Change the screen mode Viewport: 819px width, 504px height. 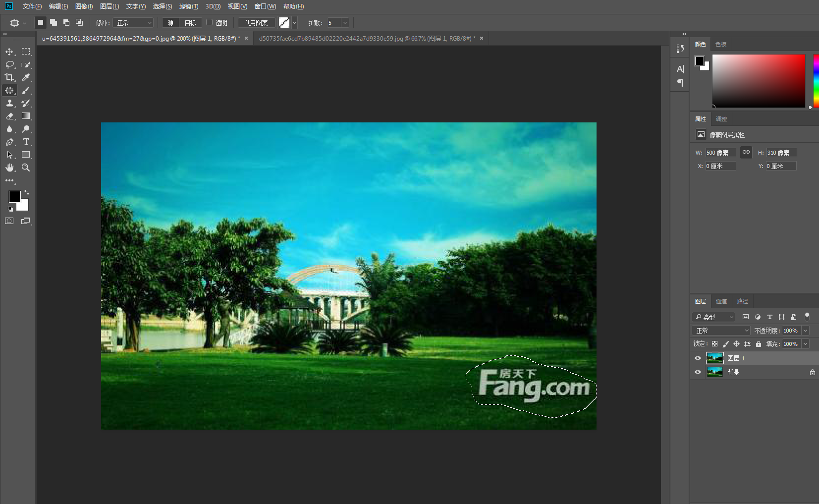coord(26,221)
